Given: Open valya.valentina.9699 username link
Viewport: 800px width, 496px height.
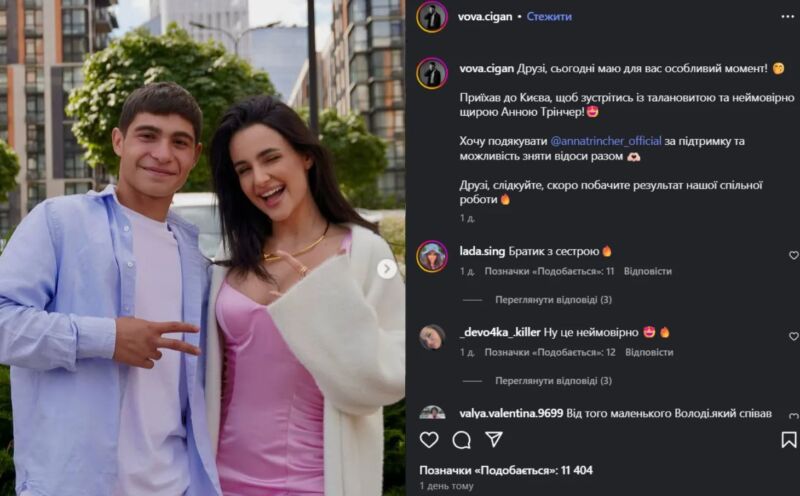Looking at the screenshot, I should pyautogui.click(x=511, y=413).
